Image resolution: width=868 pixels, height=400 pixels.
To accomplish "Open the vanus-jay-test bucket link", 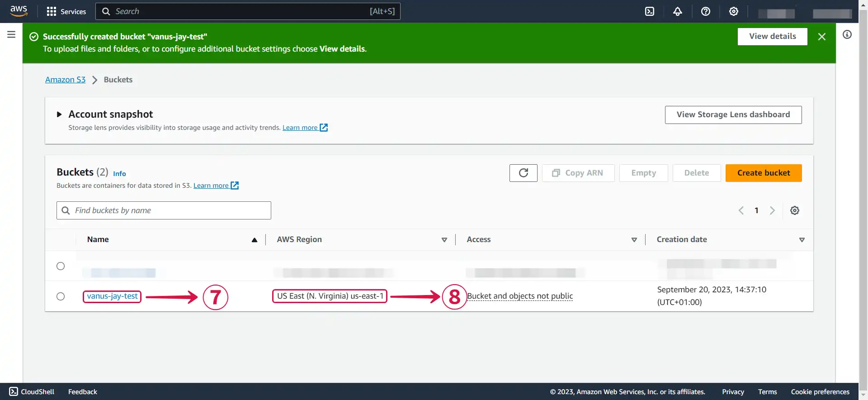I will coord(112,296).
